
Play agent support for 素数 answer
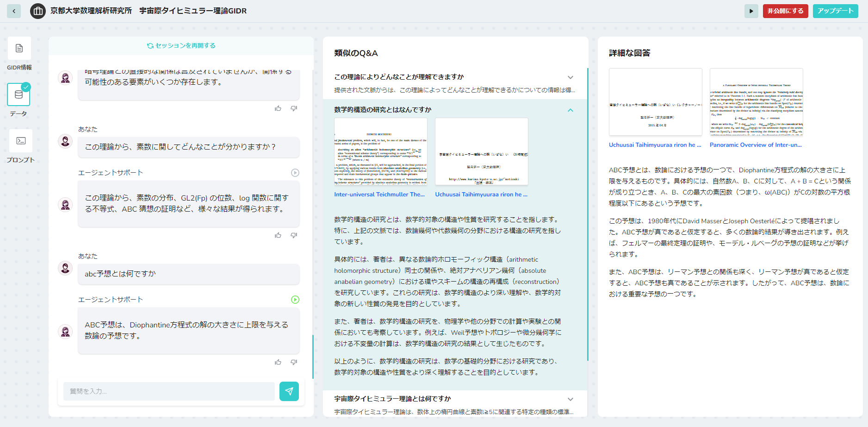click(295, 173)
